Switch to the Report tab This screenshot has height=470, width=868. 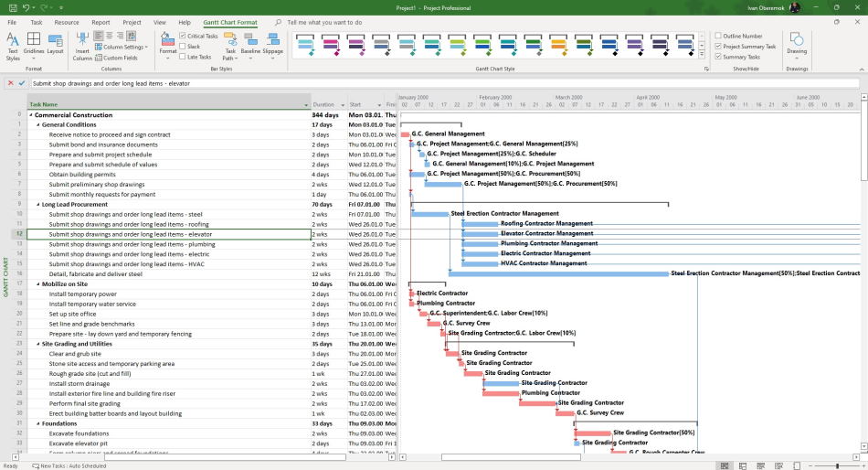(x=101, y=23)
